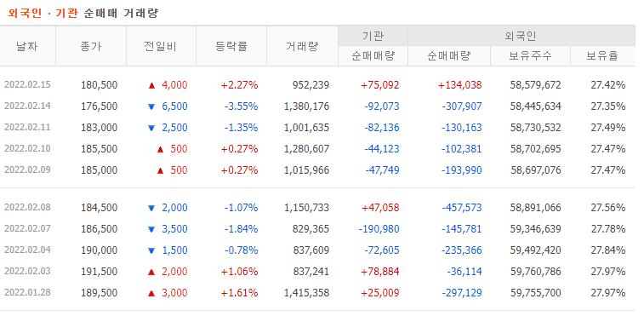The image size is (644, 316).
Task: Click the closing price 180,500
Action: (99, 85)
